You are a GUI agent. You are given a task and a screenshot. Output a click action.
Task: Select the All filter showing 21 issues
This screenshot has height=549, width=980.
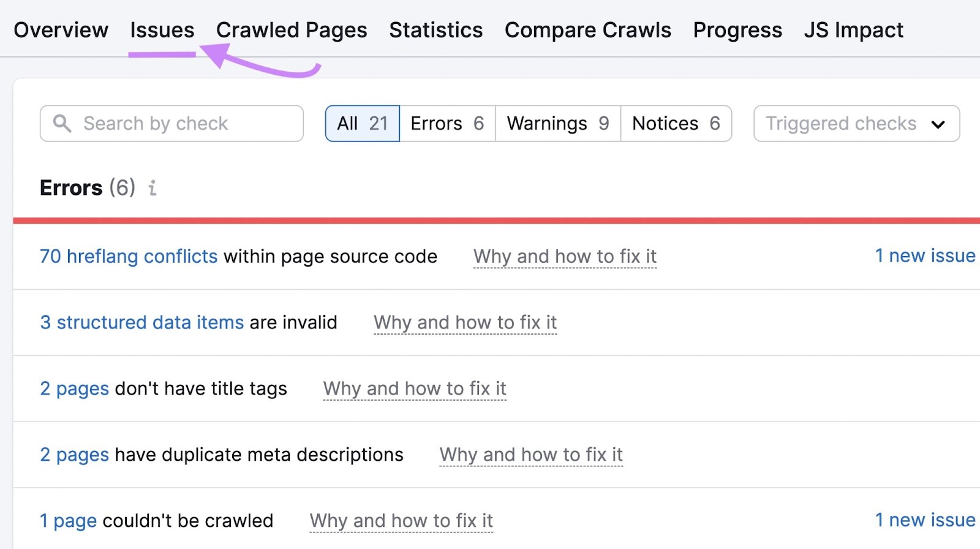(362, 123)
